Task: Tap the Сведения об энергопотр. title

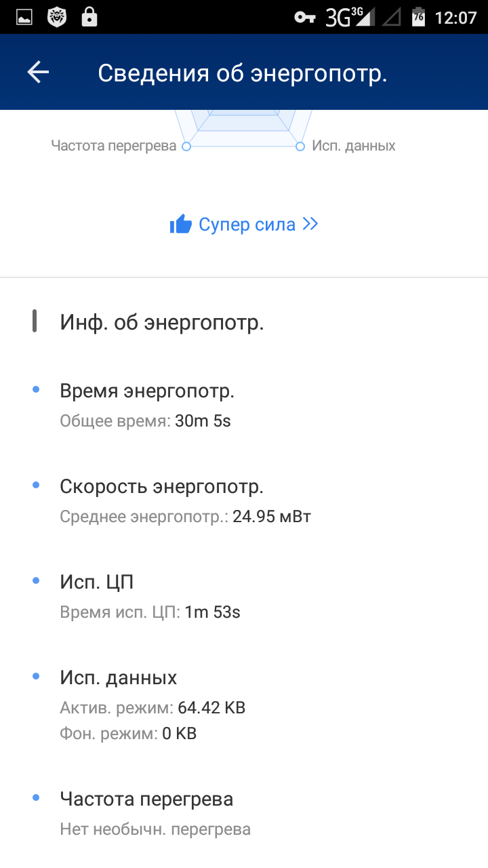Action: click(242, 73)
